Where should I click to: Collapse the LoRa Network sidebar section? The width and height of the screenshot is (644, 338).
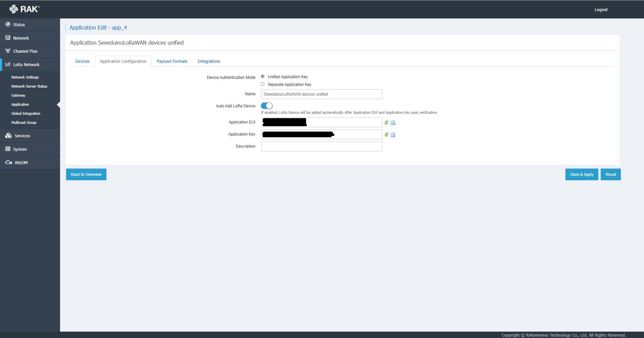[26, 64]
